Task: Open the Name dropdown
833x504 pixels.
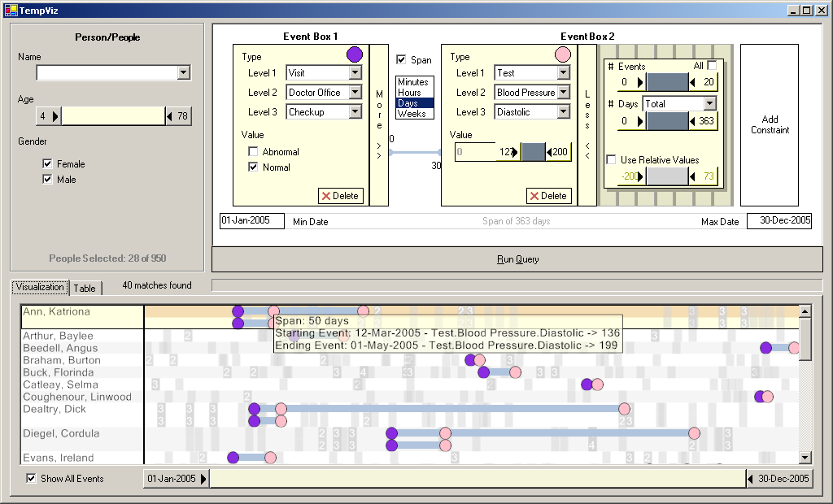Action: (184, 73)
